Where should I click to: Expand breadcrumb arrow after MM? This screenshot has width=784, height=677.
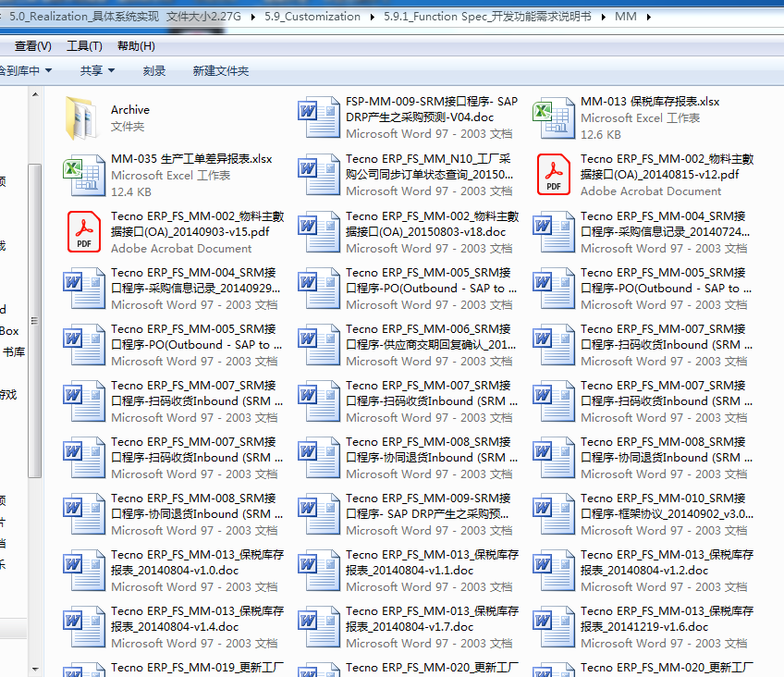coord(648,17)
